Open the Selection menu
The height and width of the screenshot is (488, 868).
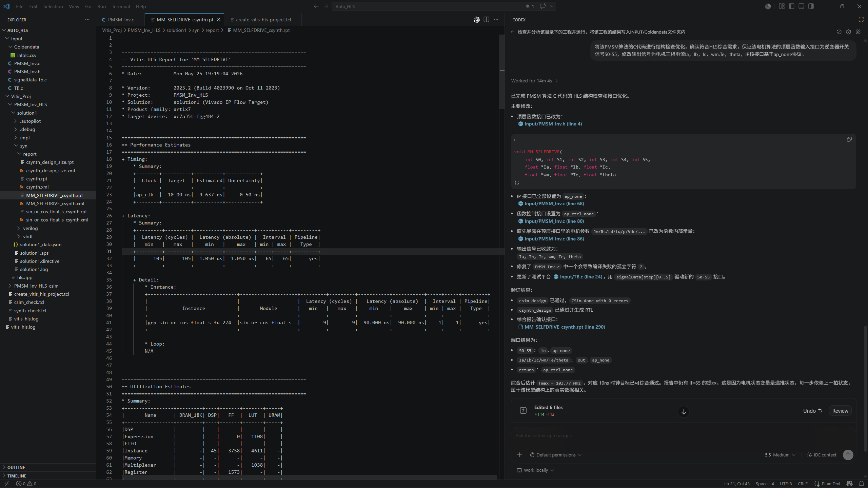pos(53,6)
